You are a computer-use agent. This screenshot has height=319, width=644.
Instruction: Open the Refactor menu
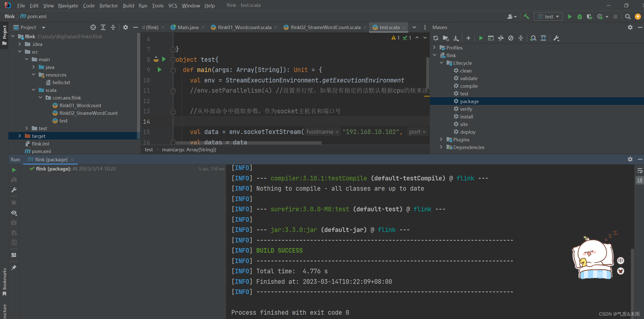point(108,5)
